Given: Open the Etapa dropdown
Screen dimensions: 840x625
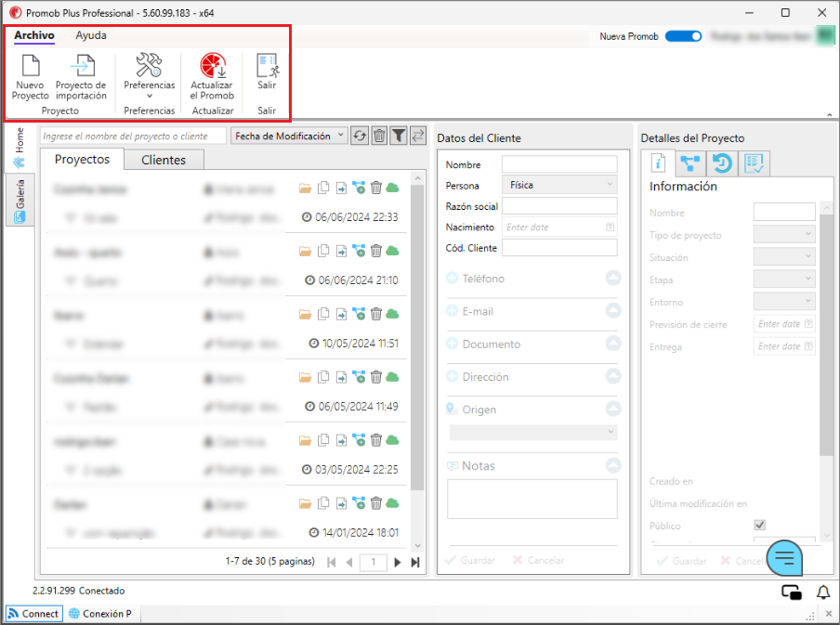Looking at the screenshot, I should pyautogui.click(x=784, y=279).
